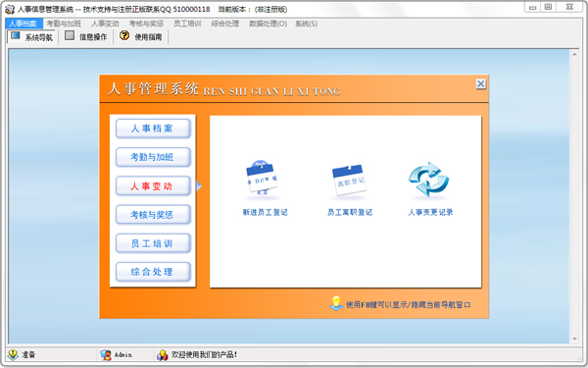Select the 考勤与加班 navigation button
This screenshot has height=368, width=588.
[x=153, y=157]
